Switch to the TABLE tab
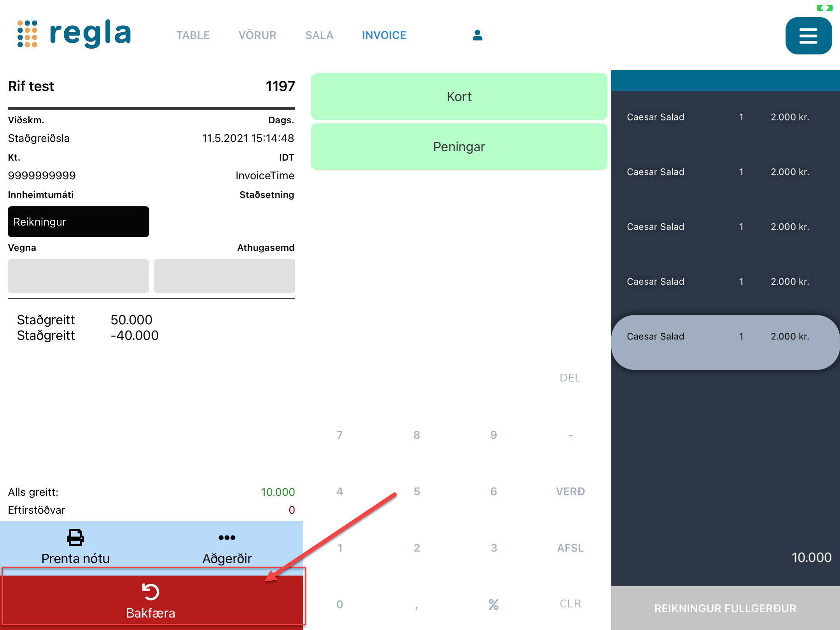The width and height of the screenshot is (840, 630). tap(193, 35)
